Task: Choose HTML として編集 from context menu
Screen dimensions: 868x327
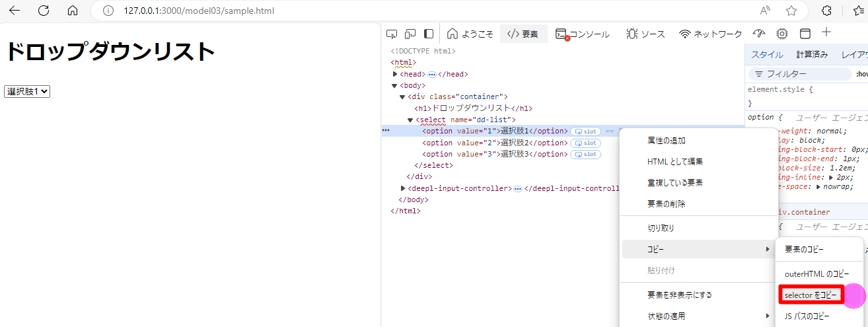Action: pyautogui.click(x=675, y=162)
